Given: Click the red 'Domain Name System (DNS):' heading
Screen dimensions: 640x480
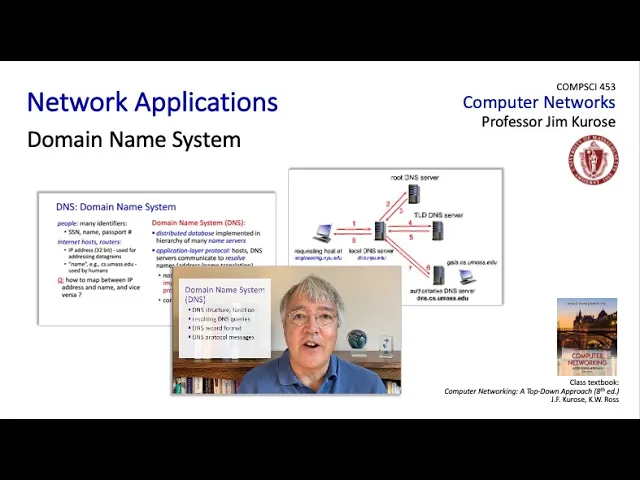Looking at the screenshot, I should pyautogui.click(x=198, y=223).
